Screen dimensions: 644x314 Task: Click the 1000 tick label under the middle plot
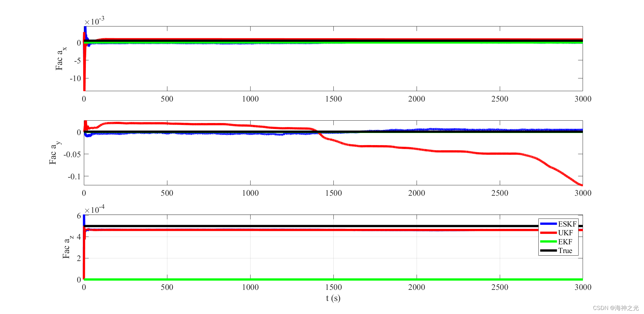click(x=250, y=193)
